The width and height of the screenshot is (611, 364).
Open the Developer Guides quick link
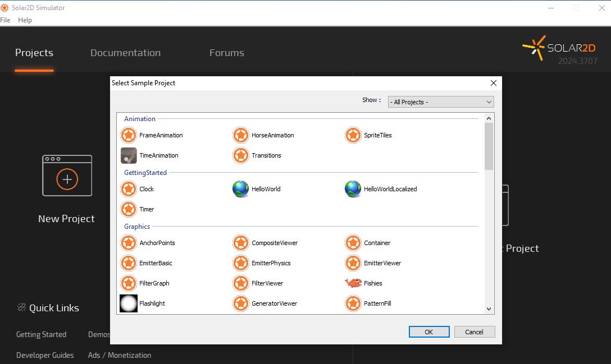coord(45,355)
